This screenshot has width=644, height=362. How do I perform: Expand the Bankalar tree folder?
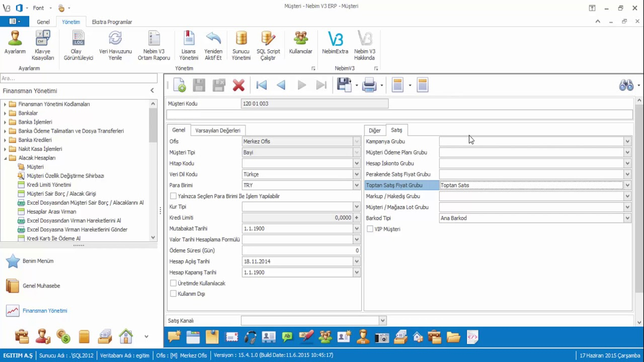point(6,113)
